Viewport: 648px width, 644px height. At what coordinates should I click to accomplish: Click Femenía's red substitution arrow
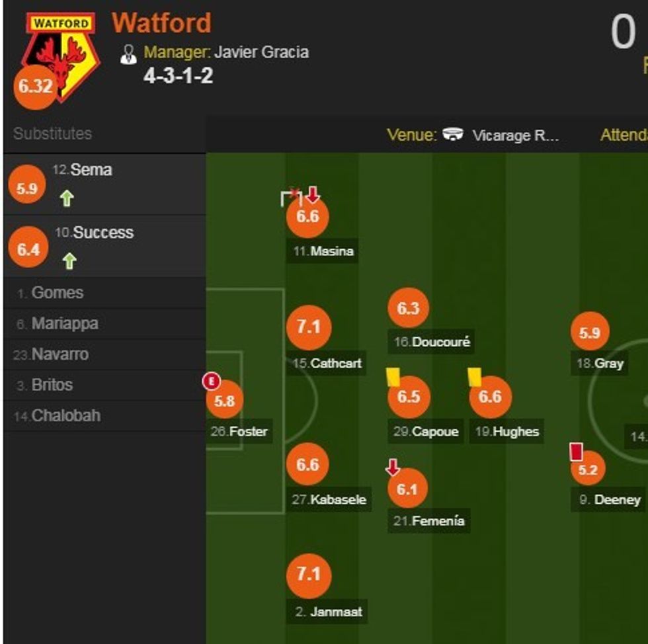[393, 467]
